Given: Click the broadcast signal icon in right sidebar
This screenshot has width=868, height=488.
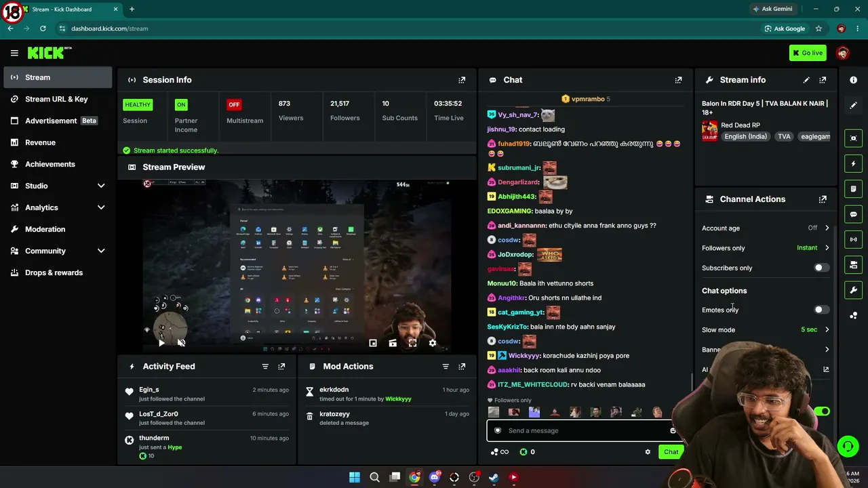Looking at the screenshot, I should 853,239.
